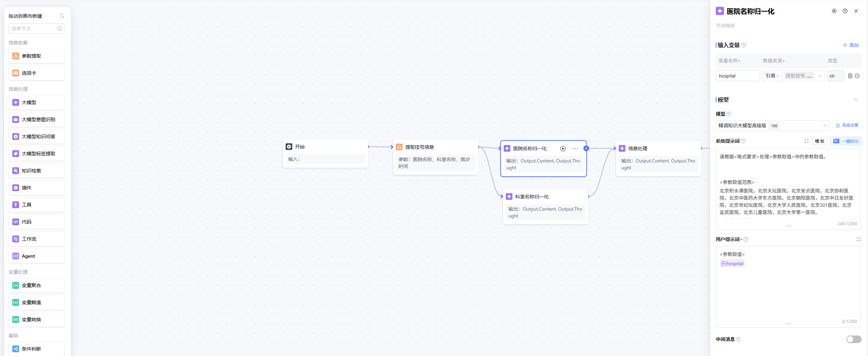Open the 精调知识大模型高级版 model dropdown
The height and width of the screenshot is (356, 868).
772,126
